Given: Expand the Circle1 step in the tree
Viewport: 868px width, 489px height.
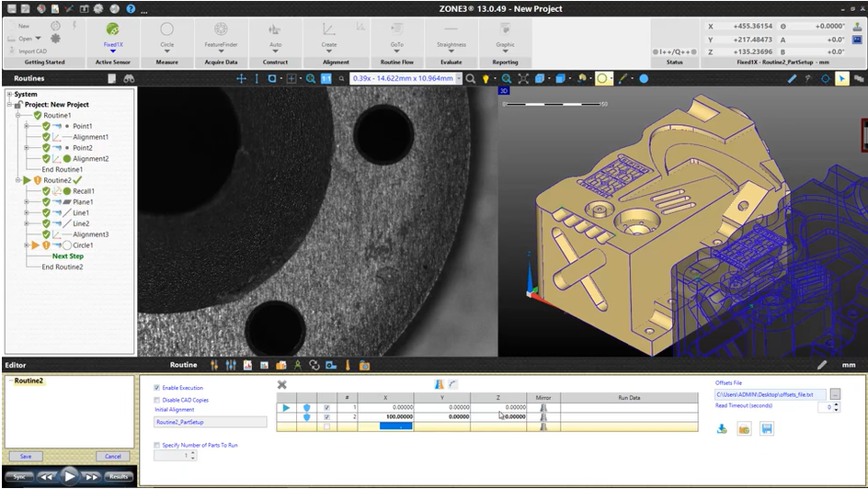Looking at the screenshot, I should coord(28,245).
